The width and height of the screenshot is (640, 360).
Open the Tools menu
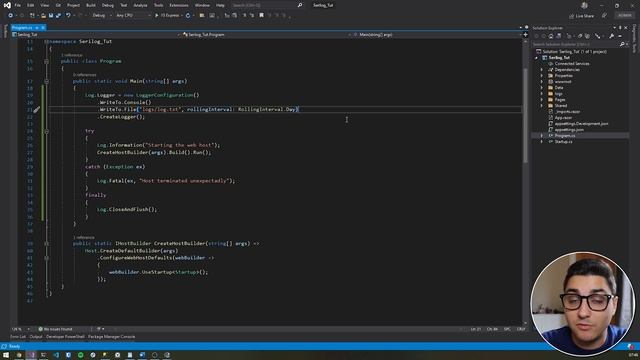coord(159,5)
